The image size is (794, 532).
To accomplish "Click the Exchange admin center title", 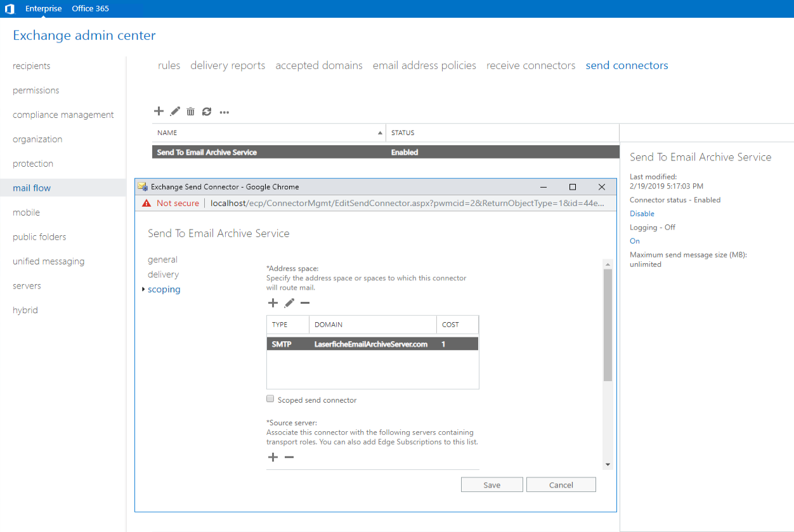I will tap(84, 36).
